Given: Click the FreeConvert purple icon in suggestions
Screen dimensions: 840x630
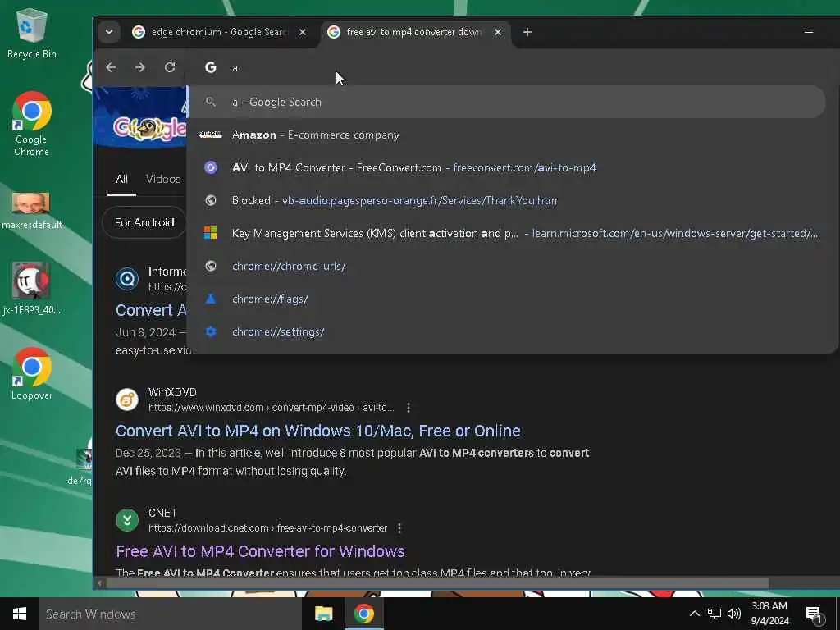Looking at the screenshot, I should pos(211,167).
